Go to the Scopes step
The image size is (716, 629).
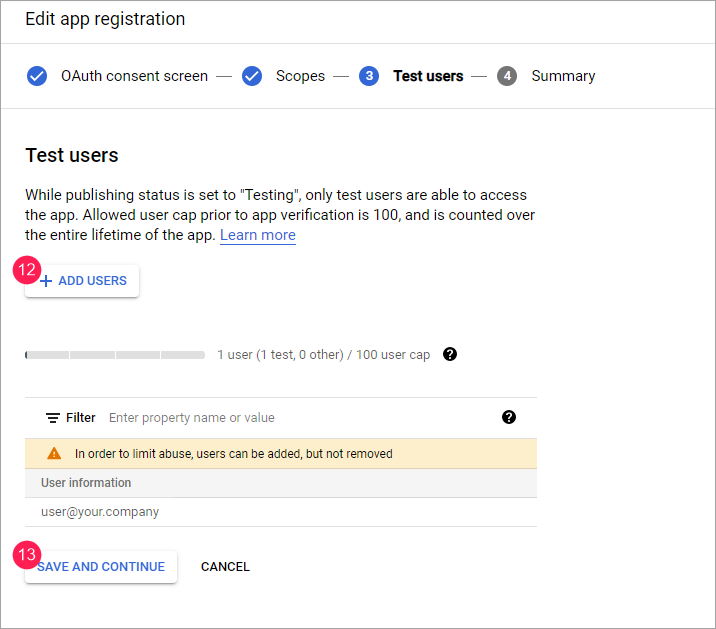pos(300,76)
